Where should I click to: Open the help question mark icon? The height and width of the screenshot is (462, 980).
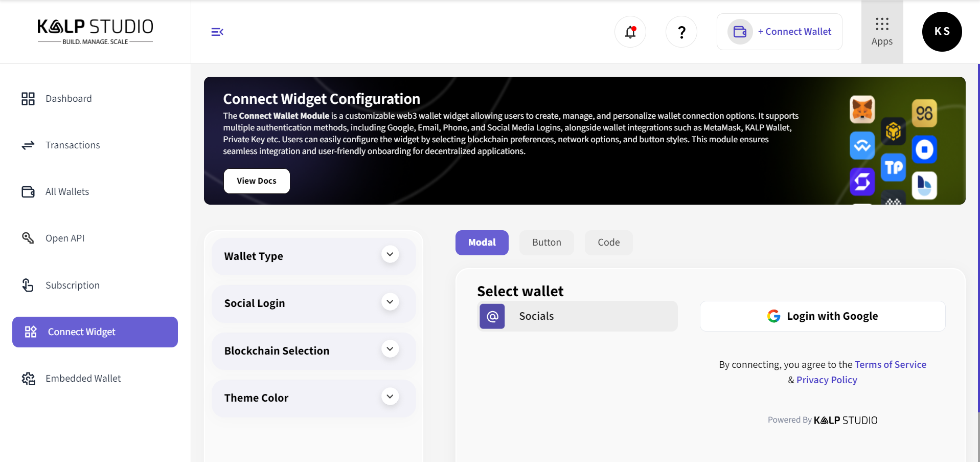coord(681,32)
